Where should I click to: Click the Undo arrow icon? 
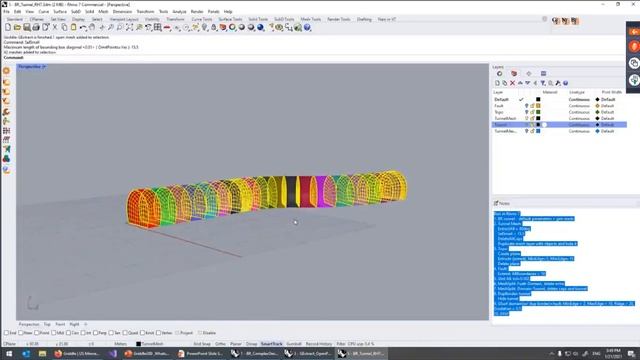pyautogui.click(x=83, y=27)
